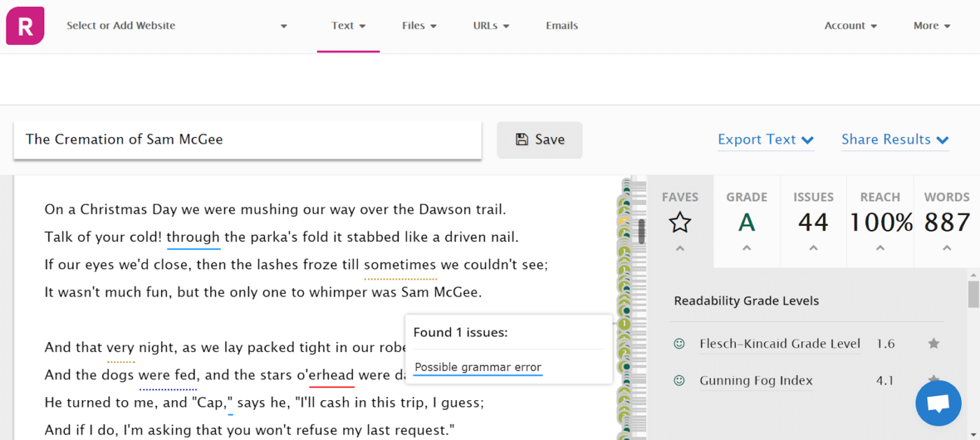Click the Possible grammar error link
980x440 pixels.
[x=477, y=367]
